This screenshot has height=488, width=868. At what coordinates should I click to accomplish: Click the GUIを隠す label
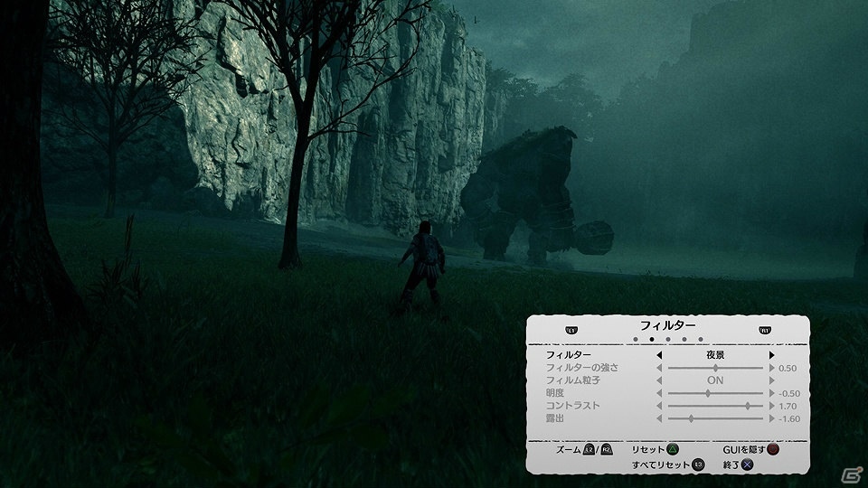(744, 450)
